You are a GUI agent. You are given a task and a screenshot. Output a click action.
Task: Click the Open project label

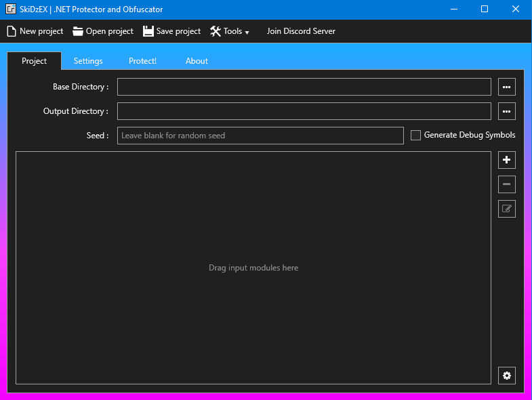(110, 31)
